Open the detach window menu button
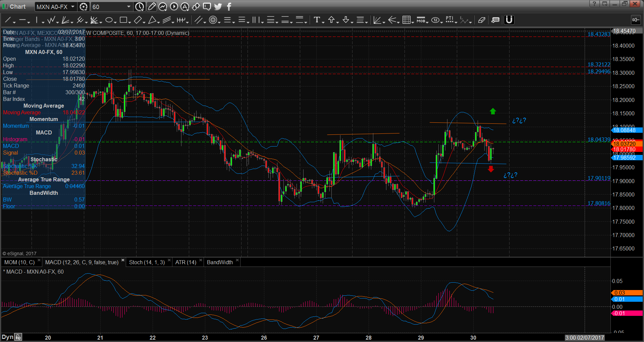This screenshot has width=644, height=342. [604, 4]
